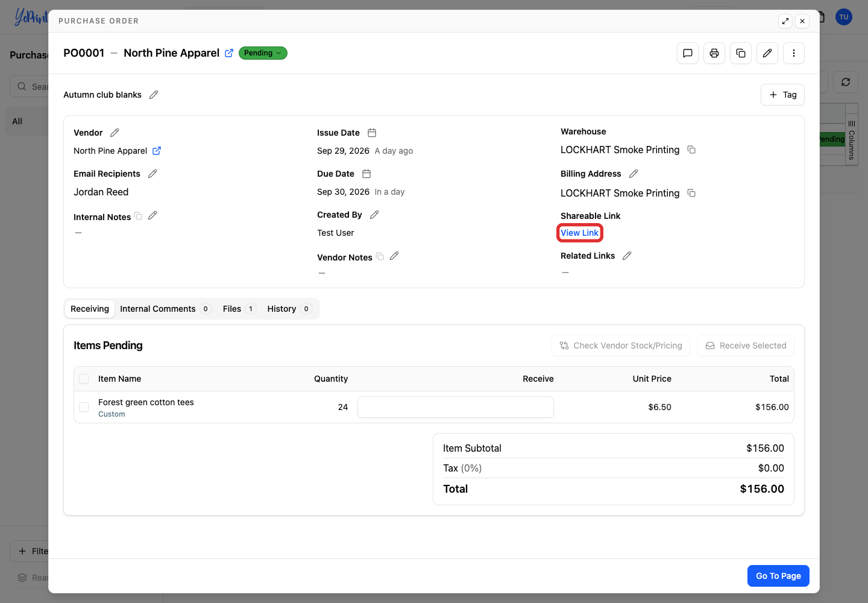
Task: Check the Forest green cotton tees row
Action: point(84,407)
